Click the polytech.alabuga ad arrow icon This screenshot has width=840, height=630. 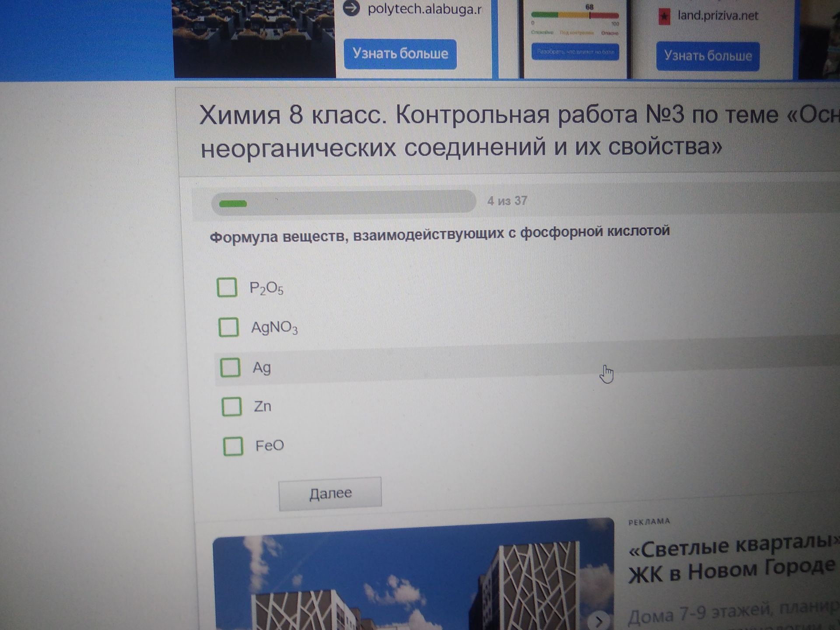[x=351, y=8]
